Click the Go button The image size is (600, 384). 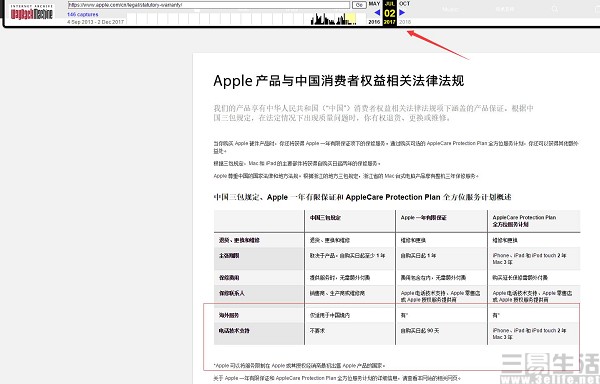pos(359,5)
